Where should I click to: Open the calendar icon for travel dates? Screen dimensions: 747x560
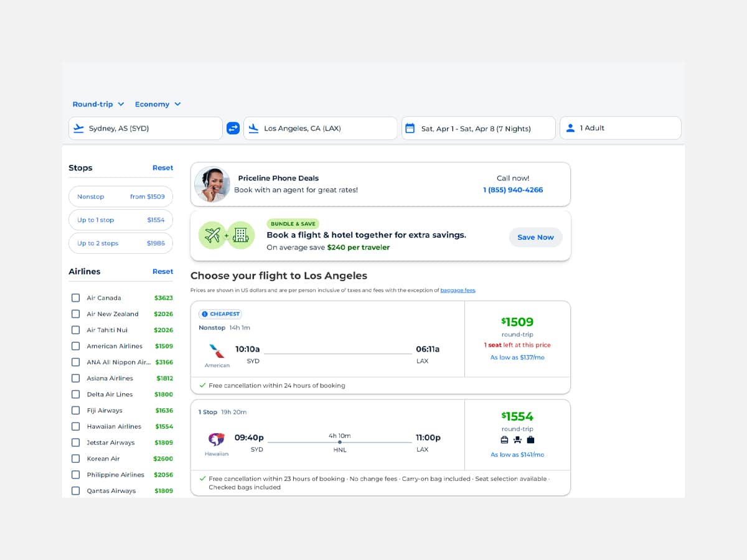click(410, 128)
